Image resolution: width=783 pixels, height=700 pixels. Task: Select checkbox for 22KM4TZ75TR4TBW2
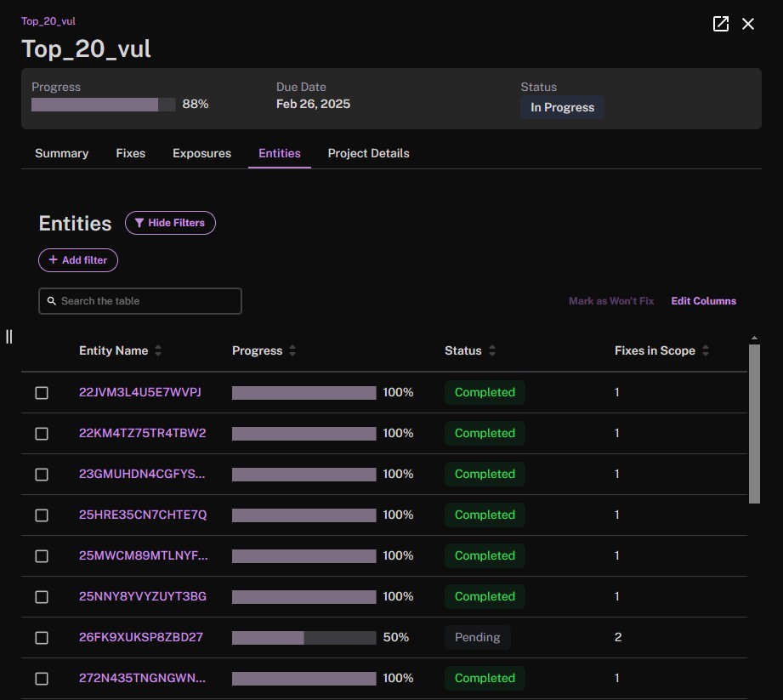coord(42,434)
